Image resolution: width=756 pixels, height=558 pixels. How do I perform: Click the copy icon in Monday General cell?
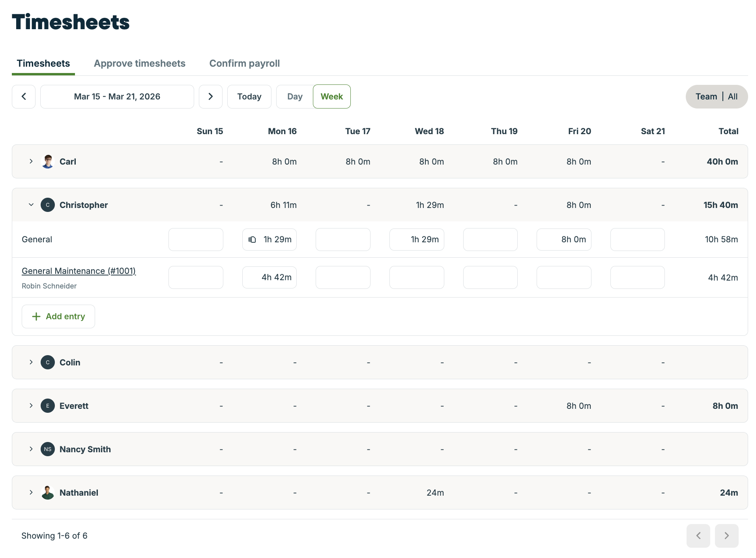pos(252,240)
